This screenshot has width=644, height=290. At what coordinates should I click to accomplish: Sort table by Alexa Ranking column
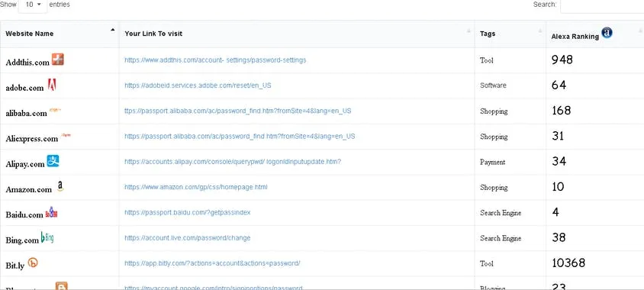coord(595,34)
